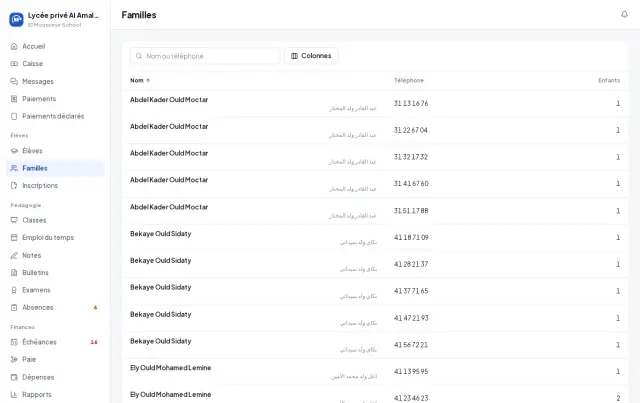
Task: Click the Dépenses wallet icon
Action: pos(14,377)
